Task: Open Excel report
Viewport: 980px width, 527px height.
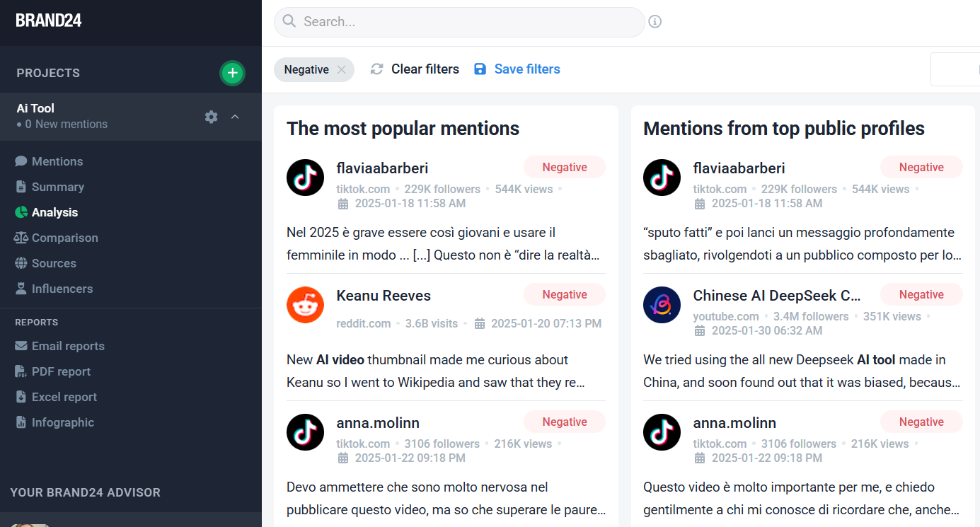Action: click(64, 397)
